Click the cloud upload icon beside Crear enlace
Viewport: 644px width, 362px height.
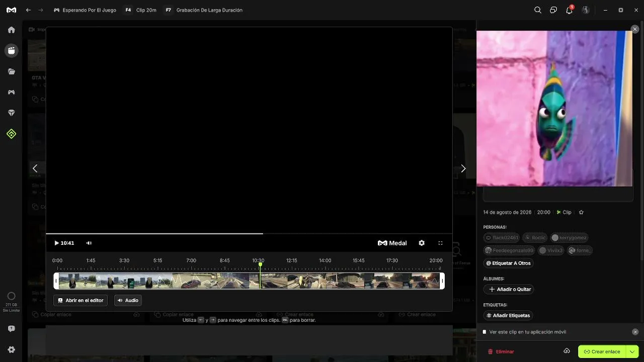tap(567, 351)
